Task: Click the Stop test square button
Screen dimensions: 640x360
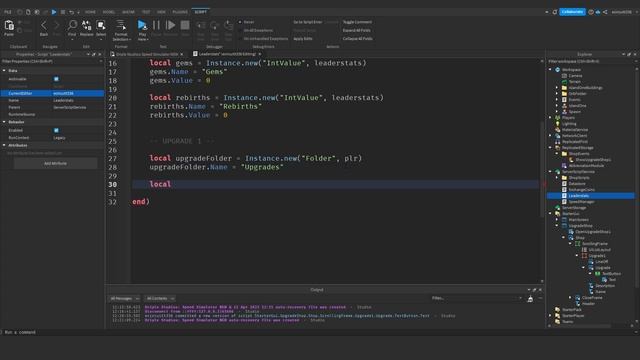Action: pos(185,25)
